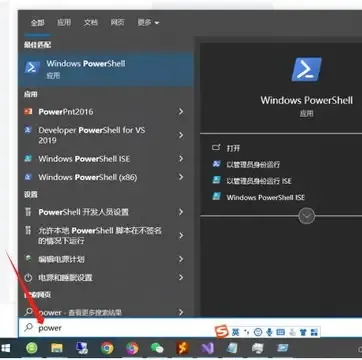Expand Windows PowerShell ISE result arrow
362x360 pixels.
point(181,159)
